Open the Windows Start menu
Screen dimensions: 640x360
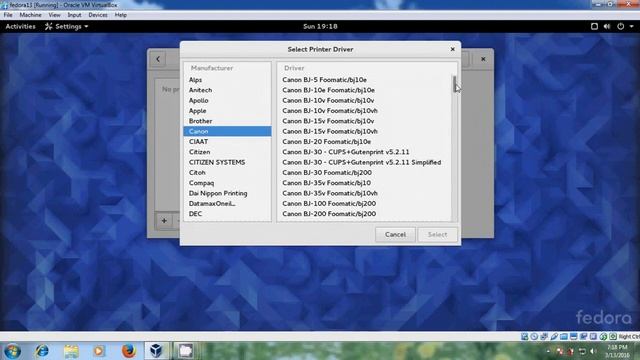pyautogui.click(x=12, y=351)
